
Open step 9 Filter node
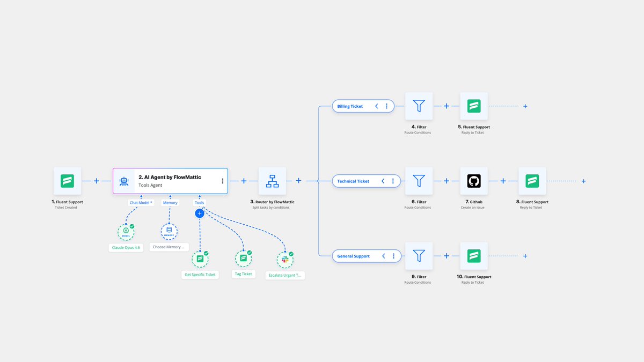click(x=419, y=256)
